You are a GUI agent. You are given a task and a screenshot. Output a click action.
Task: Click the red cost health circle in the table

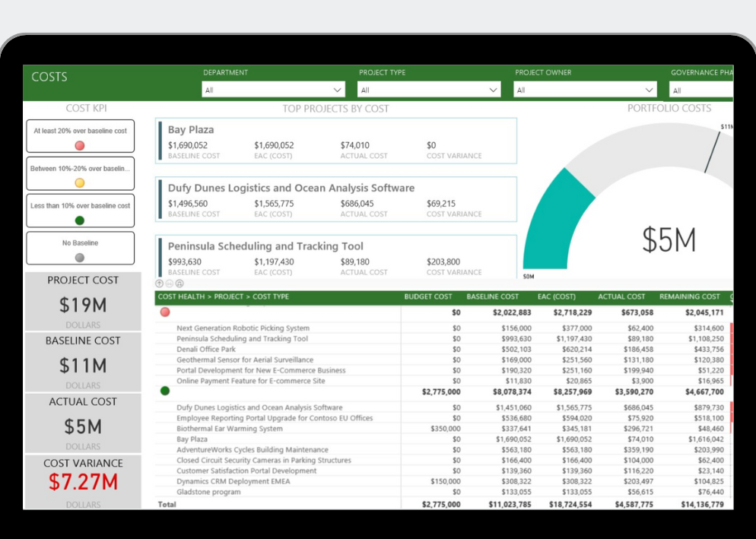click(x=165, y=312)
